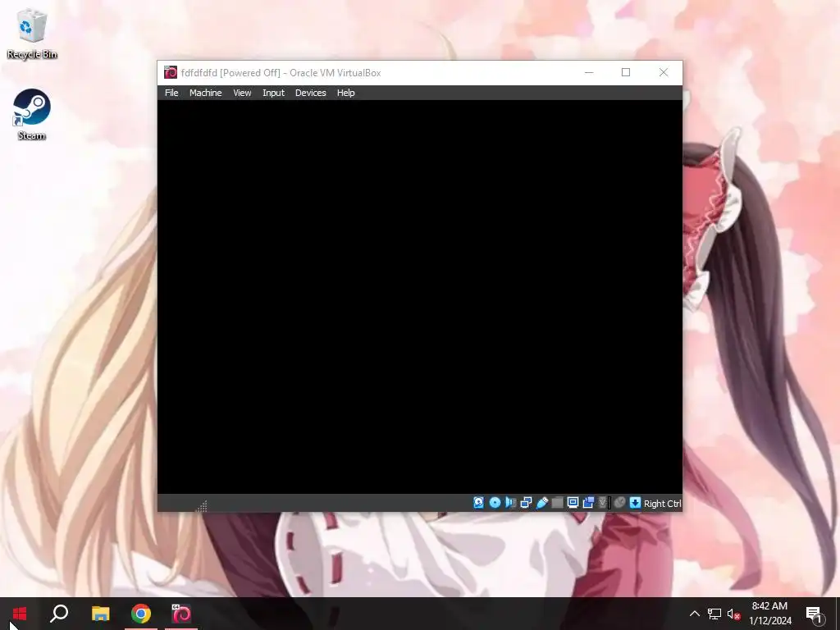Click the muted volume tray icon
The height and width of the screenshot is (630, 840).
click(x=733, y=614)
